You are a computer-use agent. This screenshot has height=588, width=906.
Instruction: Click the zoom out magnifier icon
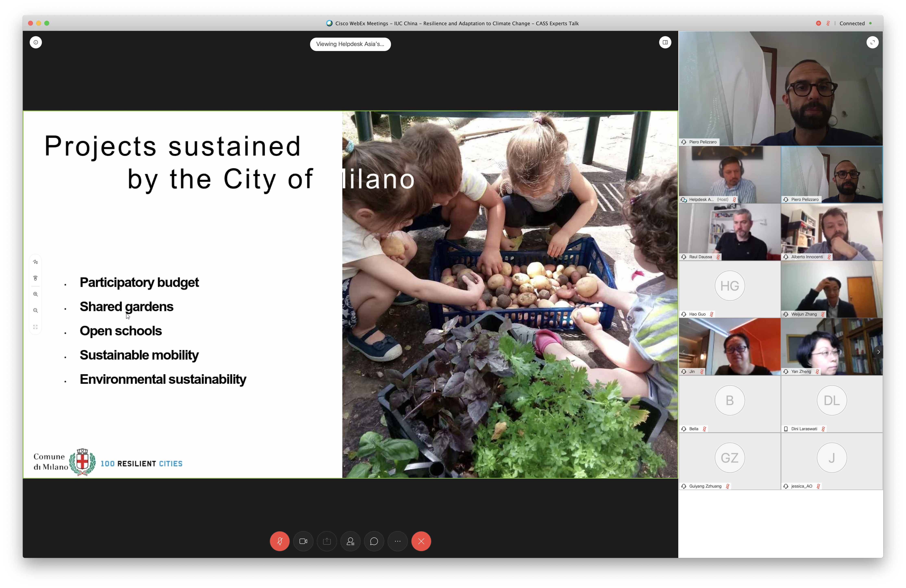pos(35,310)
